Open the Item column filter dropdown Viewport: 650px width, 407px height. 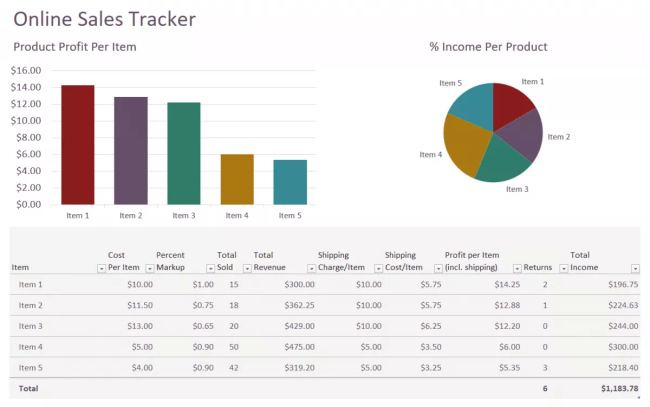pos(101,268)
